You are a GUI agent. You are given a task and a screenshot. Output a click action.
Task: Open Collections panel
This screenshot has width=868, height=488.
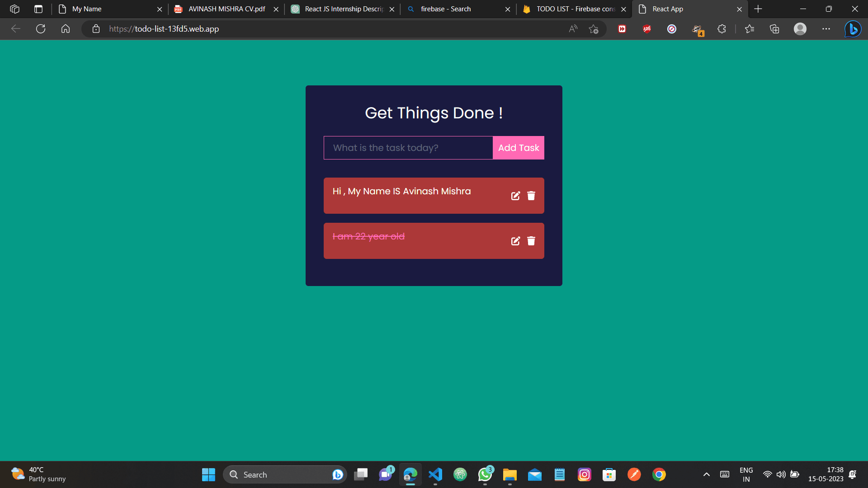click(x=774, y=29)
